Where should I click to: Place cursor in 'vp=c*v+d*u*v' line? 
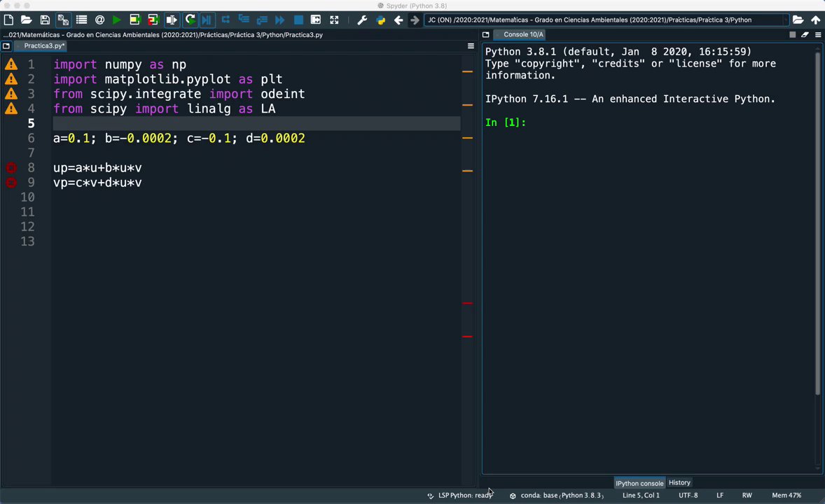click(97, 183)
